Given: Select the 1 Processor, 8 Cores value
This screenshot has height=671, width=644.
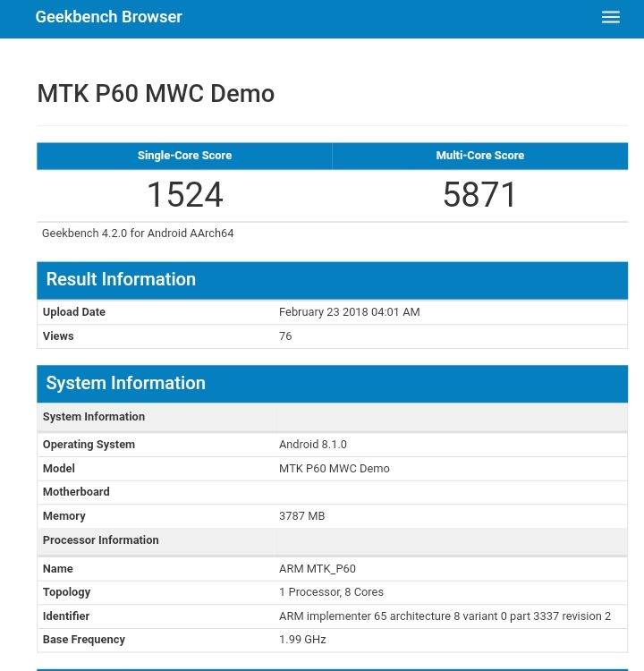Looking at the screenshot, I should [331, 592].
